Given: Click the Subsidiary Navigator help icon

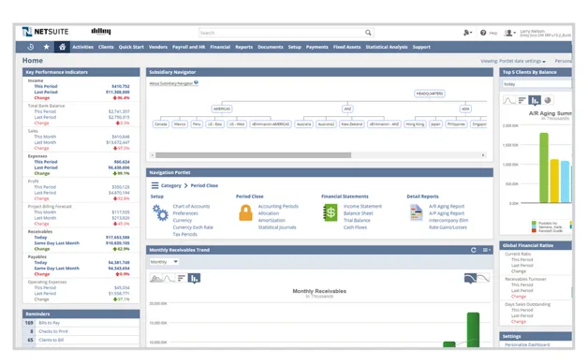Looking at the screenshot, I should [196, 83].
